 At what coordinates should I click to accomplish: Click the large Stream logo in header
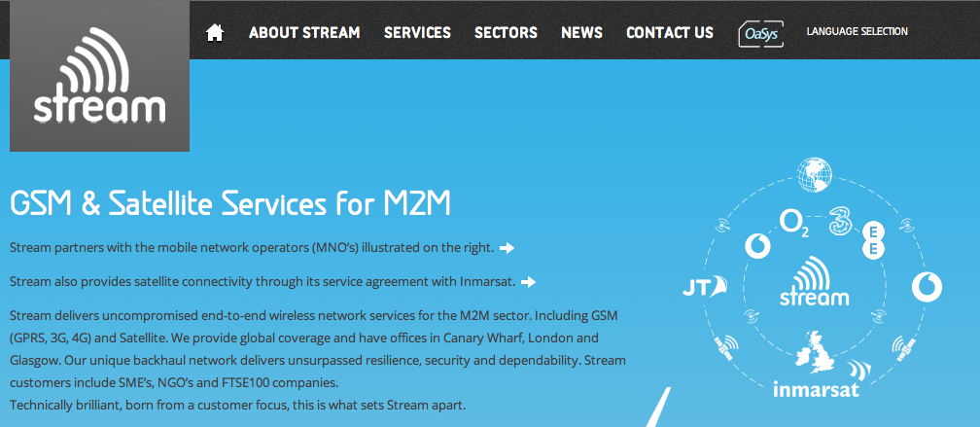(x=99, y=76)
